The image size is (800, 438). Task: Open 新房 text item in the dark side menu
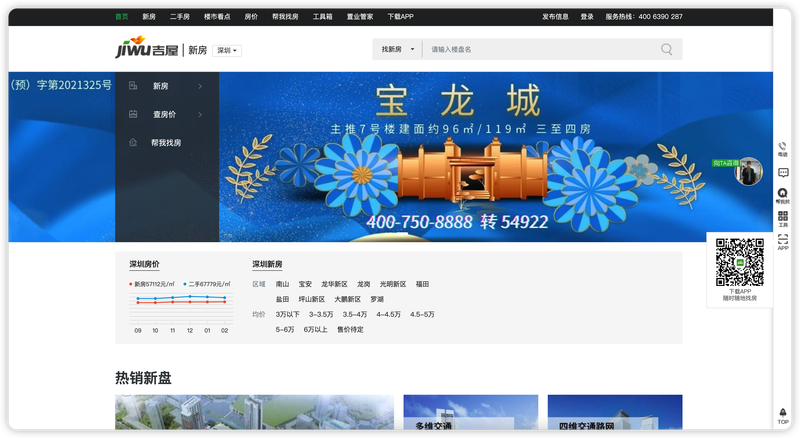(x=161, y=86)
